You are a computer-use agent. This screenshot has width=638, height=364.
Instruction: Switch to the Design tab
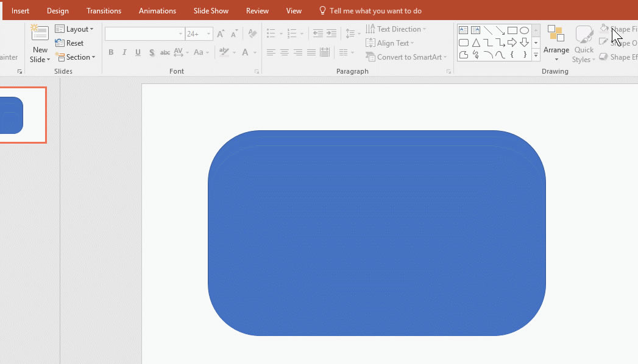58,11
